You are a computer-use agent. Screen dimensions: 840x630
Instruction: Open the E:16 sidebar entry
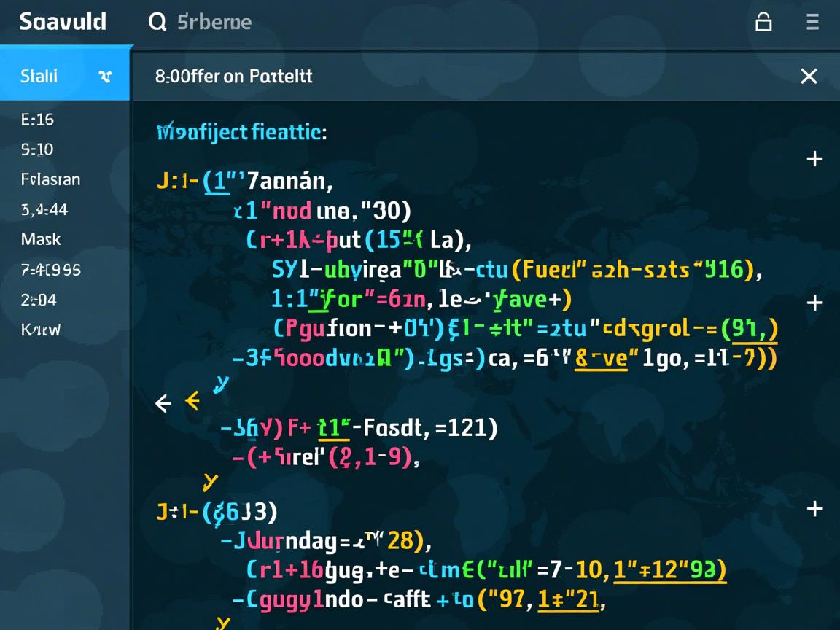tap(37, 120)
